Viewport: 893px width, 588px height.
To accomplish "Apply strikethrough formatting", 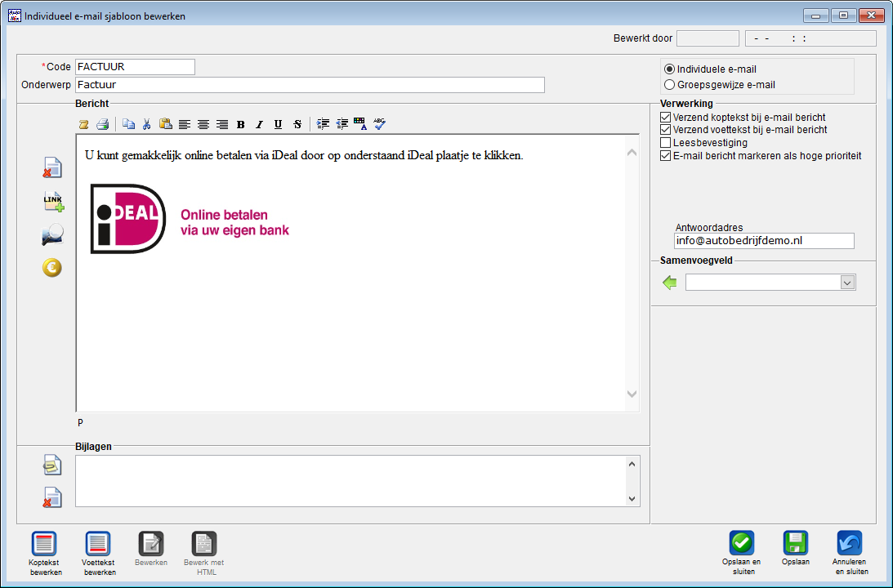I will (297, 124).
